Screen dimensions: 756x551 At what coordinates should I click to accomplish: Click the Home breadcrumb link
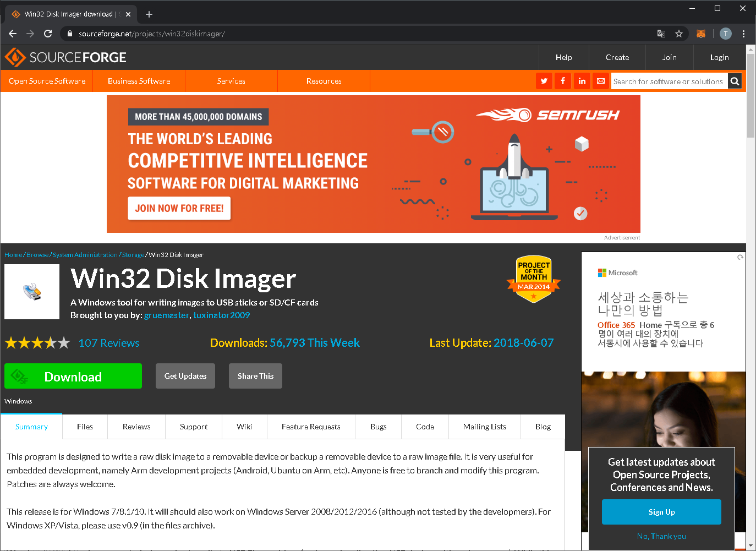(x=13, y=255)
